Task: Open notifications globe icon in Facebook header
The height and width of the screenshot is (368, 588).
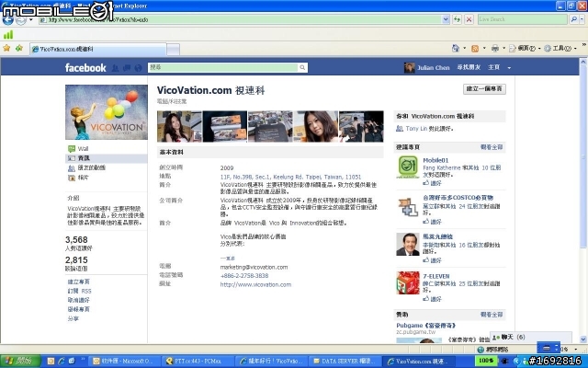Action: pyautogui.click(x=138, y=68)
